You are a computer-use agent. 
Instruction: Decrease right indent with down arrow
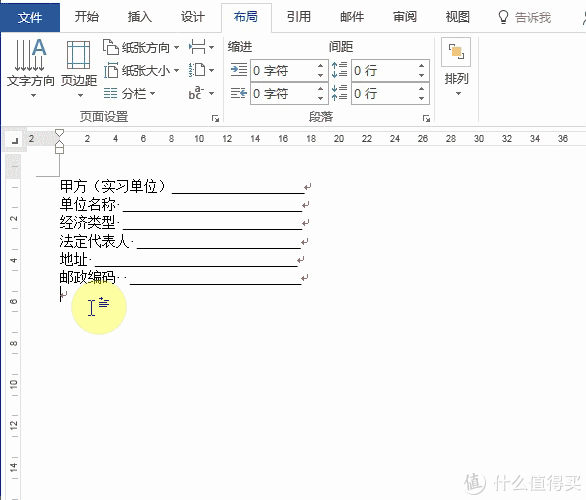tap(320, 99)
